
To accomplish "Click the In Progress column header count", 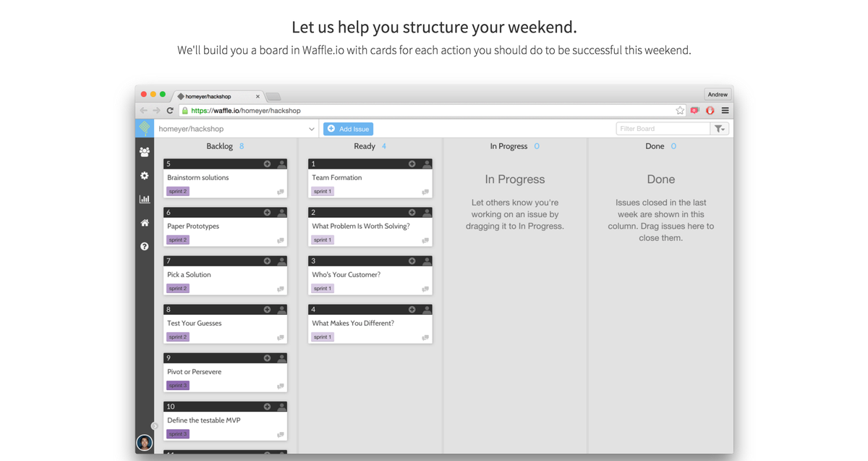I will pyautogui.click(x=537, y=146).
